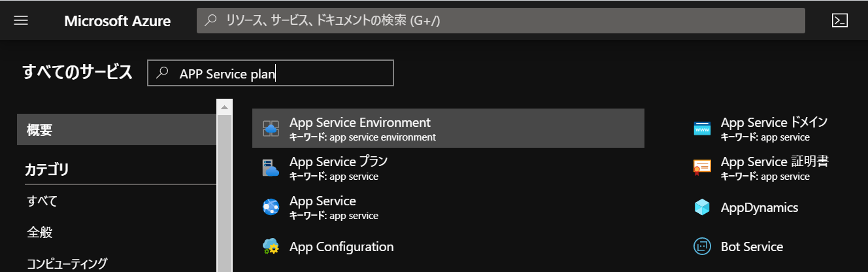868x272 pixels.
Task: Click the App Service globe icon
Action: [x=271, y=207]
